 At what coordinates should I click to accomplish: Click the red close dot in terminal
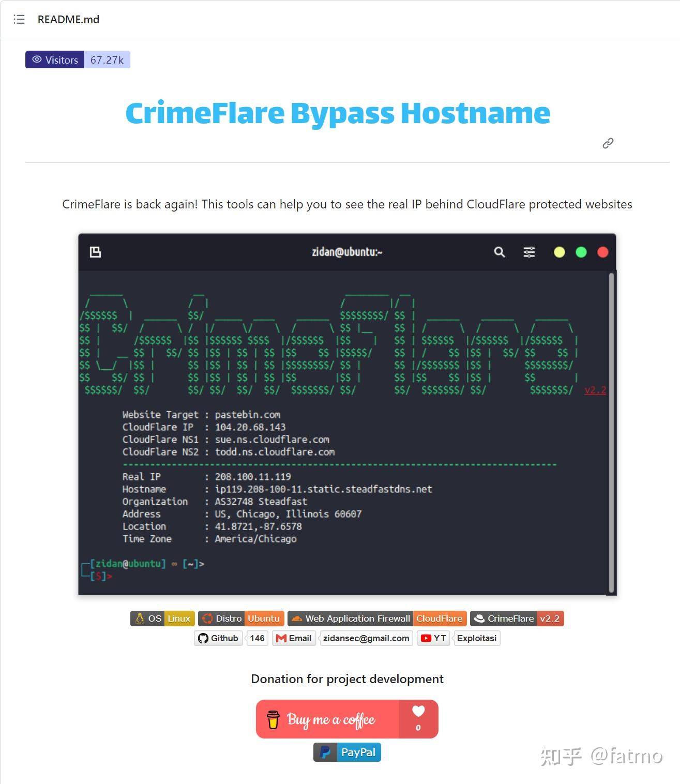(603, 252)
